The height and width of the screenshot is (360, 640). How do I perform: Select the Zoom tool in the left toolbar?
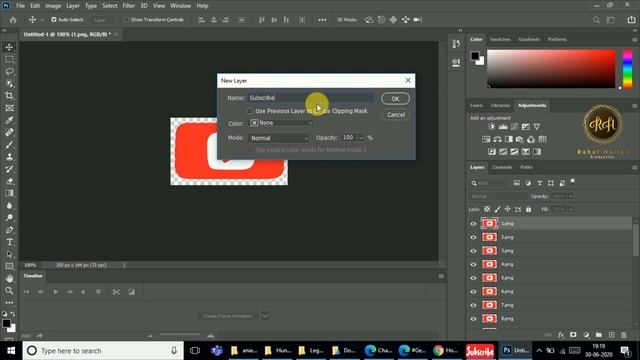click(x=9, y=291)
